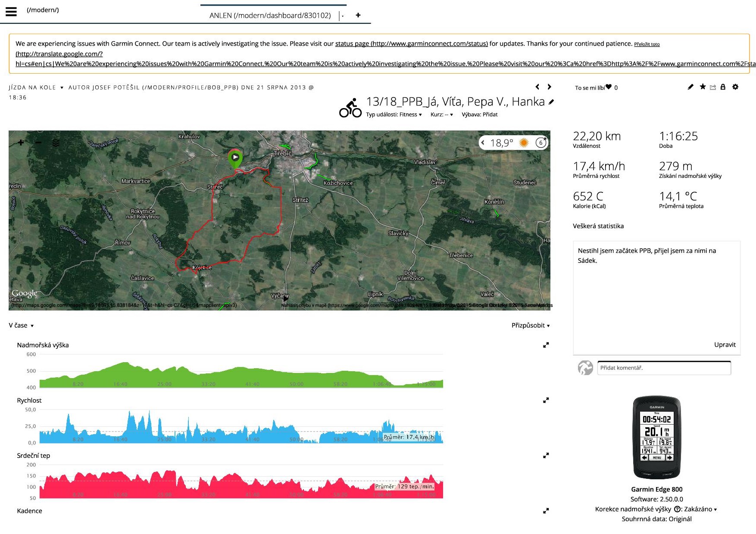Like the activity with heart icon
This screenshot has height=534, width=756.
(x=609, y=87)
